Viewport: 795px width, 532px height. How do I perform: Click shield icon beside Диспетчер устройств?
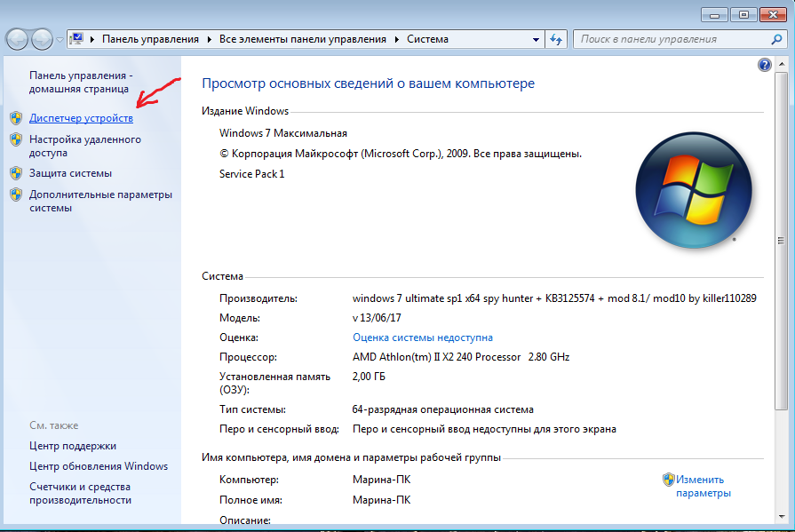[16, 118]
